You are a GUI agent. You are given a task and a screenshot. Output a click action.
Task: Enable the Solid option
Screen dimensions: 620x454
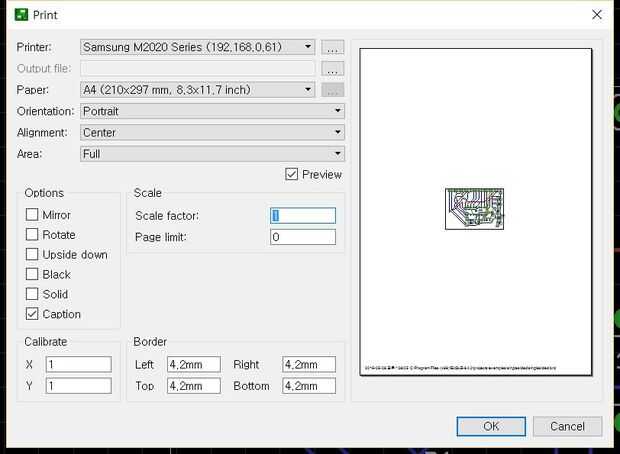(32, 294)
